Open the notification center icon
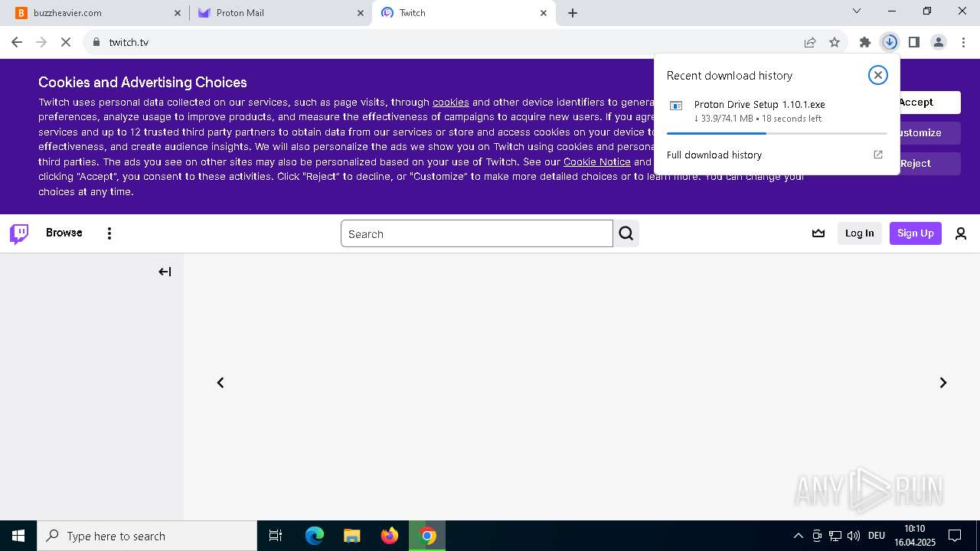The image size is (980, 551). pyautogui.click(x=955, y=536)
